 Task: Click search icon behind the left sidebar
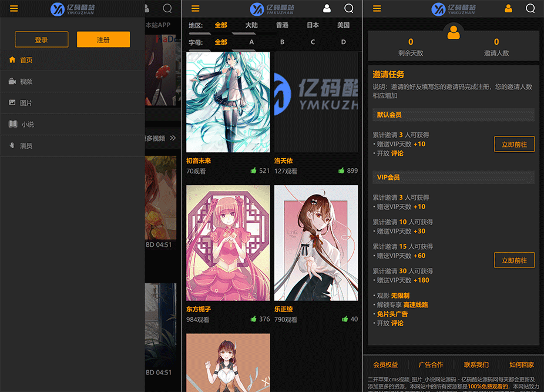point(167,8)
